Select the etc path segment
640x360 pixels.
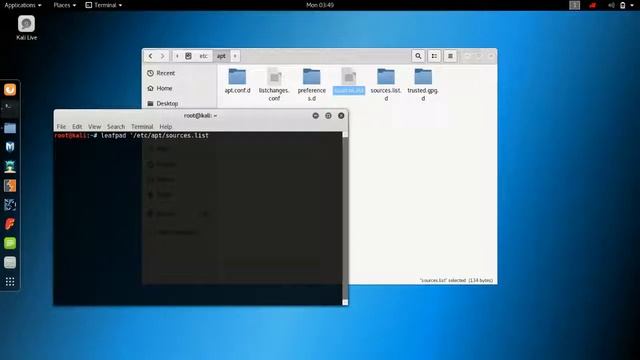pyautogui.click(x=203, y=56)
